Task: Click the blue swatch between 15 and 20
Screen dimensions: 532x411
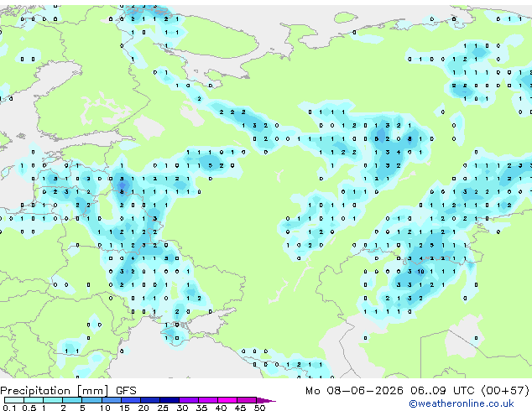Action: click(131, 400)
